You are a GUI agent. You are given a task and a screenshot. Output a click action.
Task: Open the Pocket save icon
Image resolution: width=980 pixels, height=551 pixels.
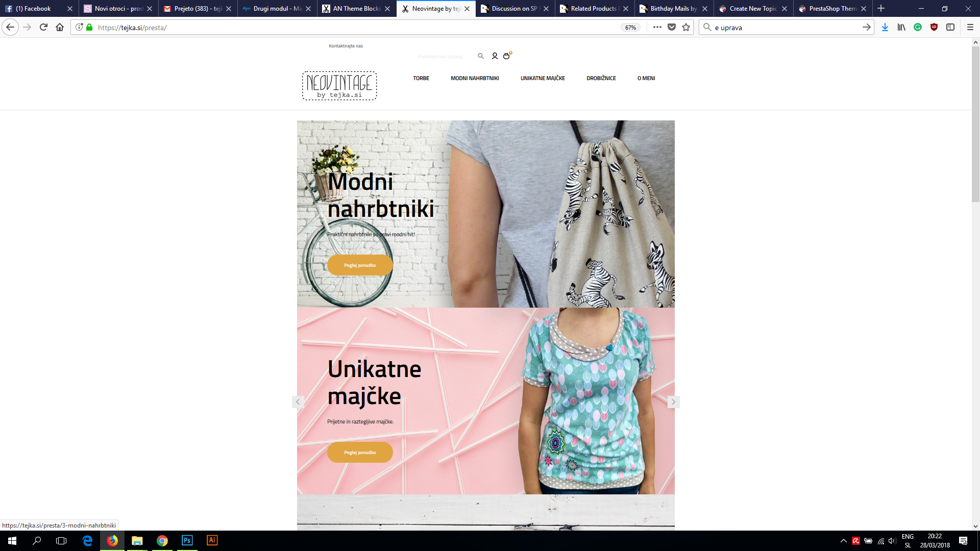point(672,28)
